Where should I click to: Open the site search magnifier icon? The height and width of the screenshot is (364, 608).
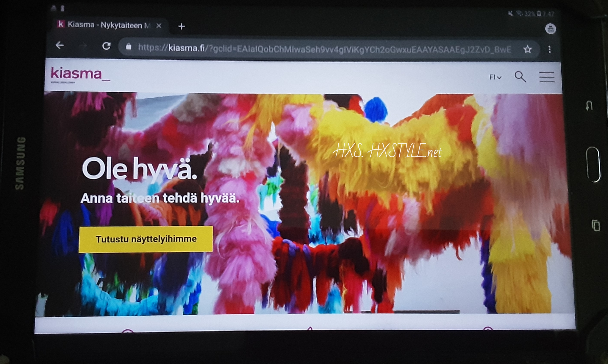pos(520,77)
